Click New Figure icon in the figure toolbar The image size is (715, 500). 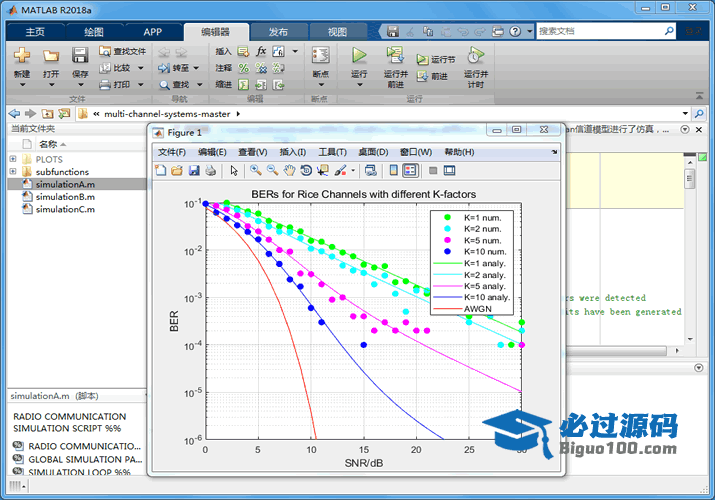[161, 170]
